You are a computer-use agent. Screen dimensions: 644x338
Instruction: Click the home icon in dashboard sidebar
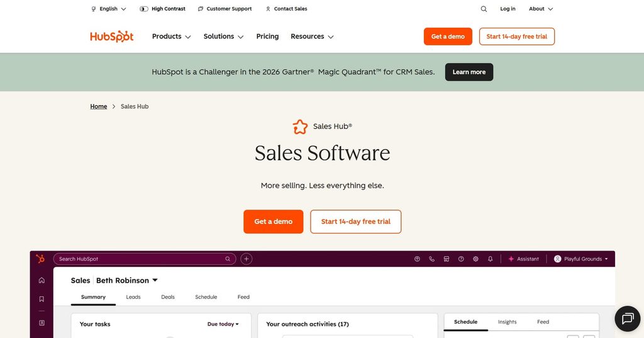pos(42,280)
